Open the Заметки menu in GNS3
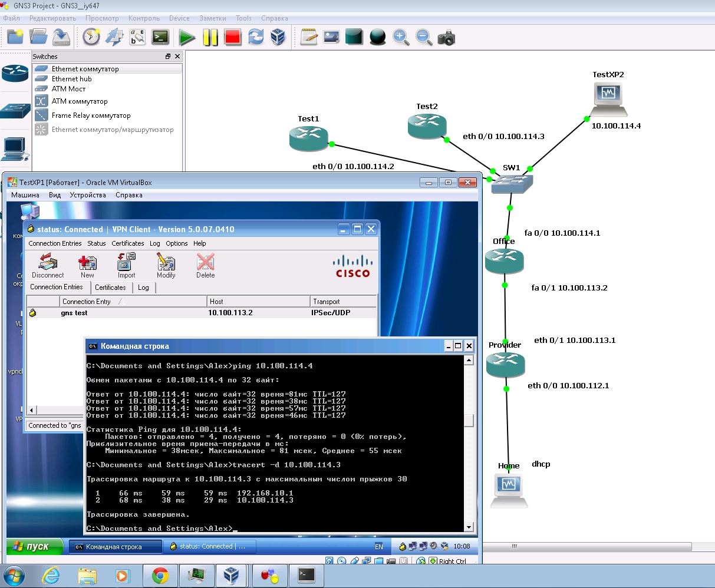Viewport: 715px width, 588px height. [213, 18]
